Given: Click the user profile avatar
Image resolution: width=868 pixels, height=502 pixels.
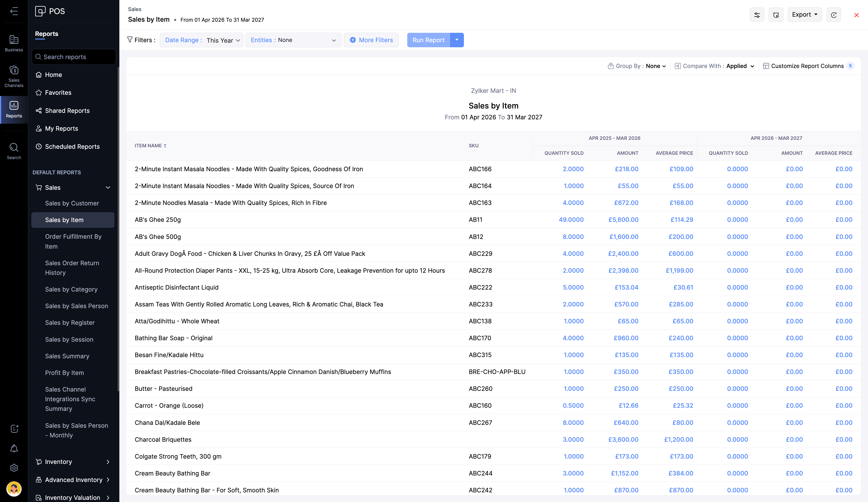Looking at the screenshot, I should 14,488.
